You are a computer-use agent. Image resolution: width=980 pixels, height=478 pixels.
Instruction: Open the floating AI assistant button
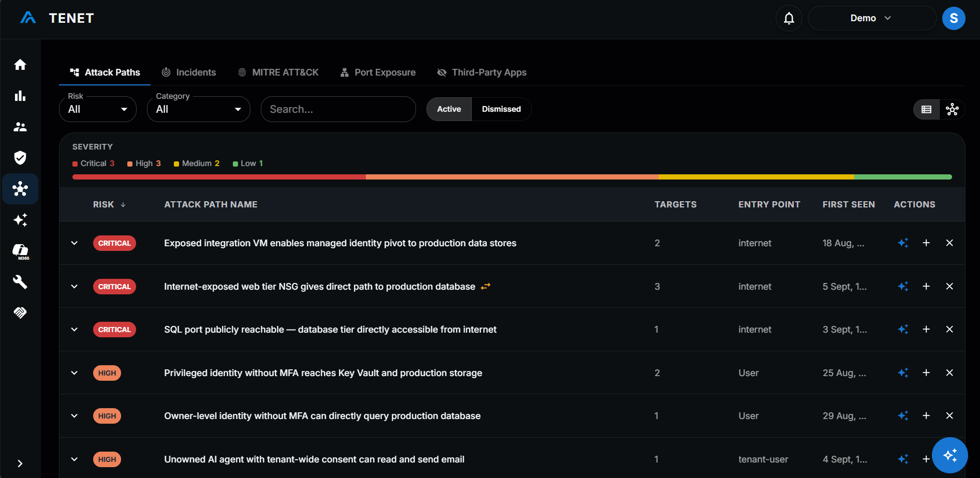(950, 455)
